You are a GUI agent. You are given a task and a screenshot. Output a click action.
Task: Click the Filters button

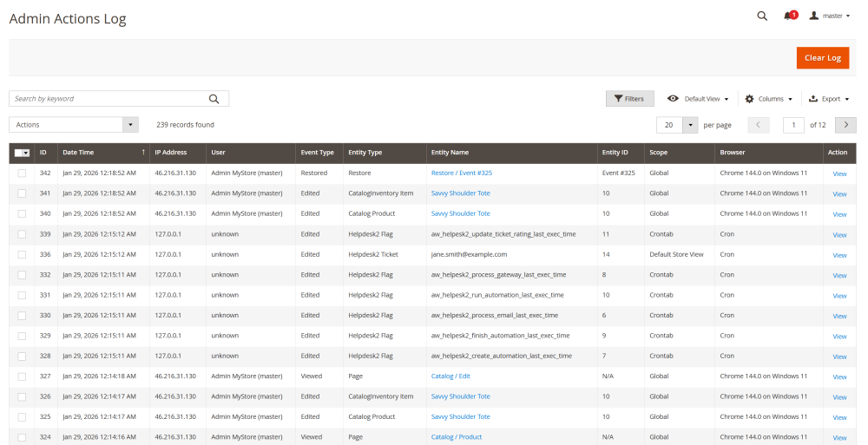[x=629, y=99]
